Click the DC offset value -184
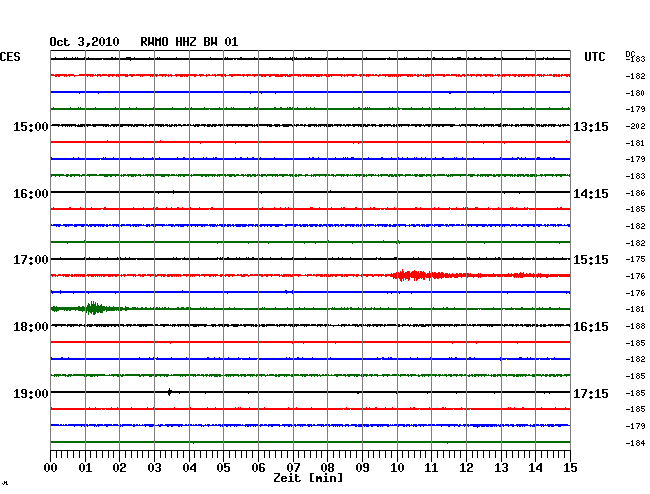 tap(635, 443)
